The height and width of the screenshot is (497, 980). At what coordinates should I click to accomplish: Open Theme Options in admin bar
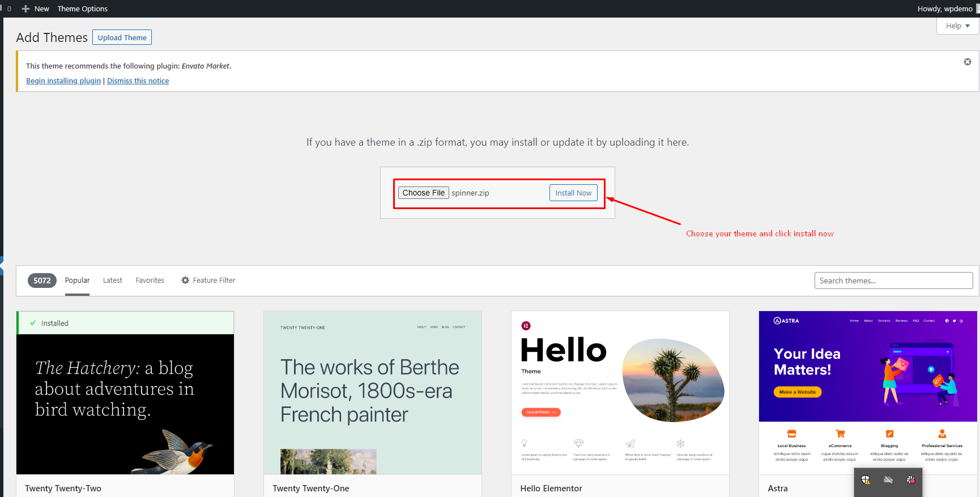[x=83, y=9]
